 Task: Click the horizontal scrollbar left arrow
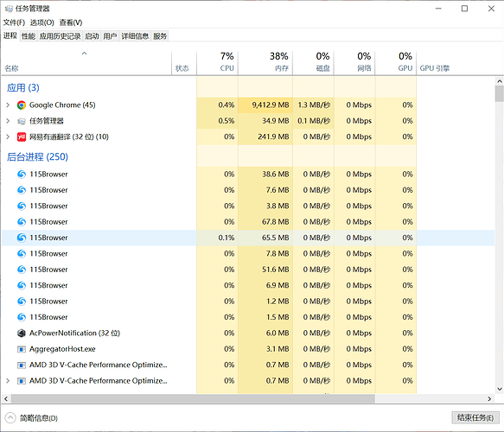coord(6,398)
